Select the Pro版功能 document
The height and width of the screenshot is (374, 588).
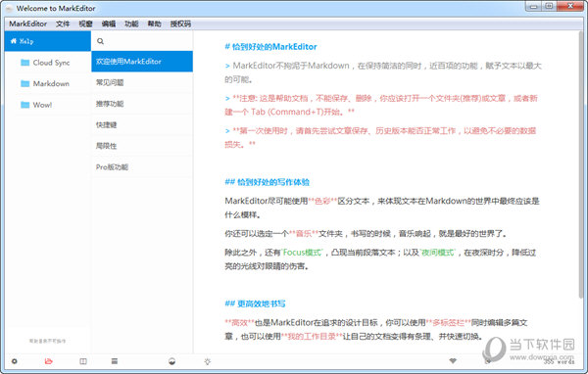point(142,166)
